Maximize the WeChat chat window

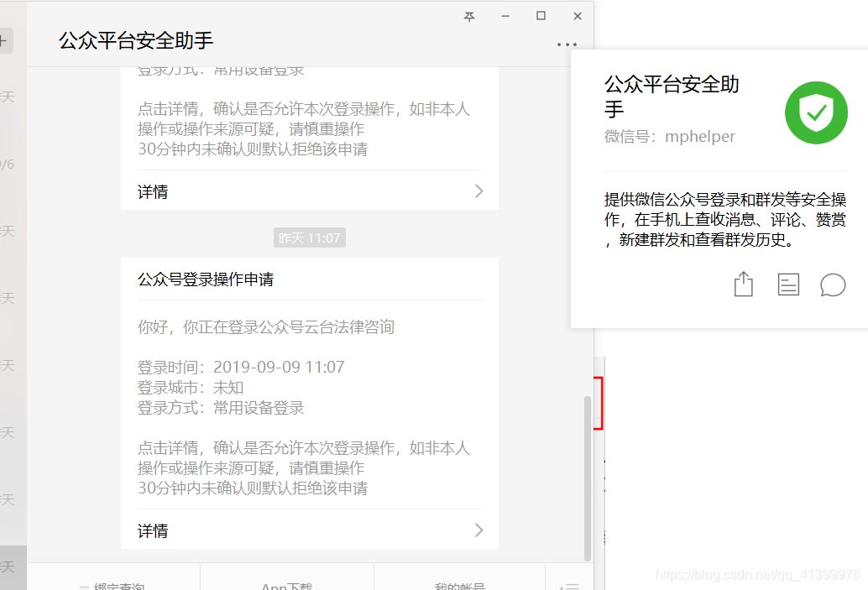click(x=541, y=16)
